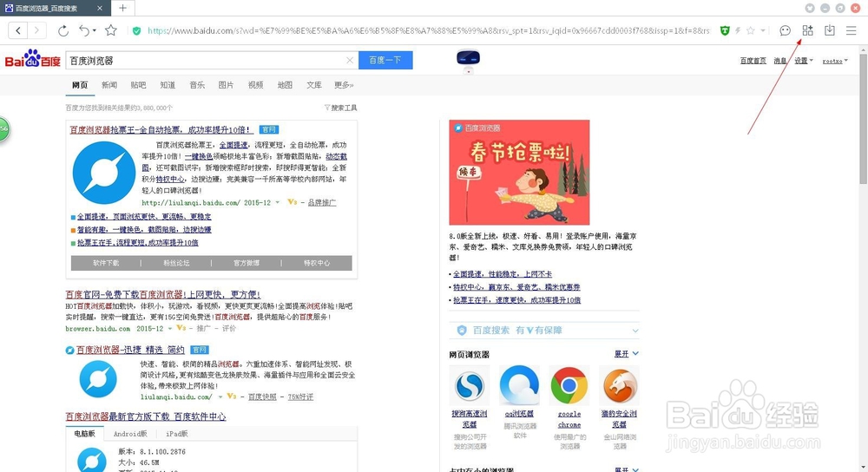Click the large blue Baidu browser logo
The width and height of the screenshot is (868, 472).
(104, 172)
